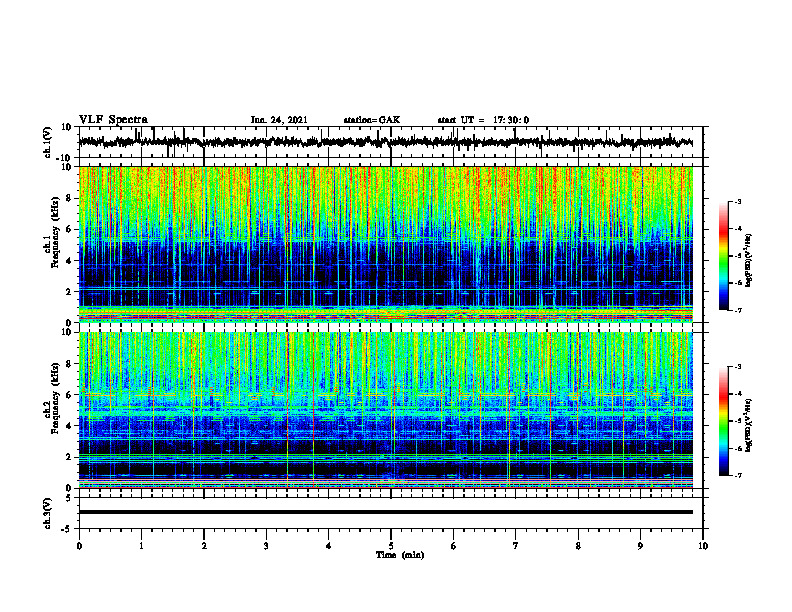
Task: Click the '4' kHz tick of the ch.1 spectrogram
Action: tap(69, 261)
